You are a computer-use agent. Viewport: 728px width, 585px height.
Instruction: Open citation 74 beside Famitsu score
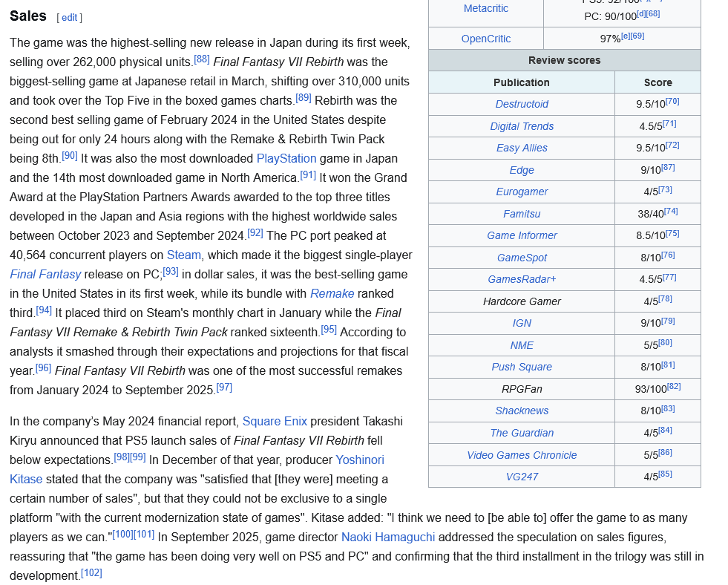click(x=671, y=212)
